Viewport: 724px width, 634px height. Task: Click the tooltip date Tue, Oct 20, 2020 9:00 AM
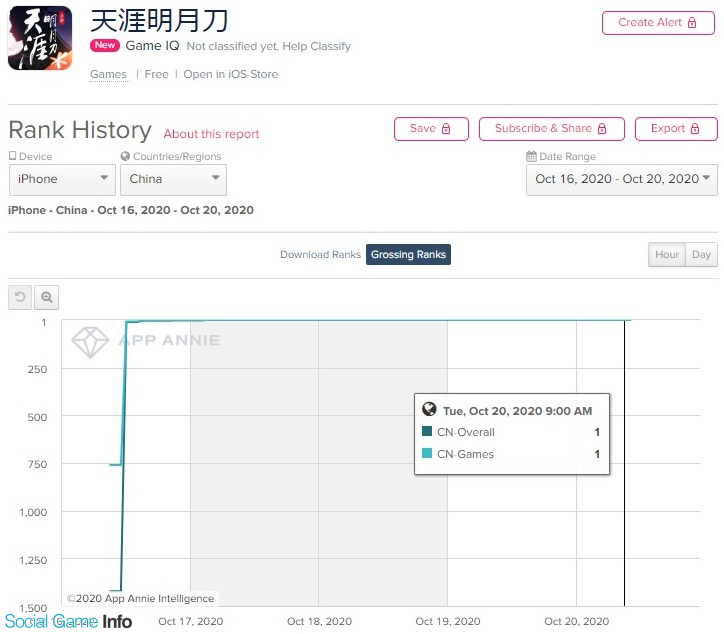(518, 411)
